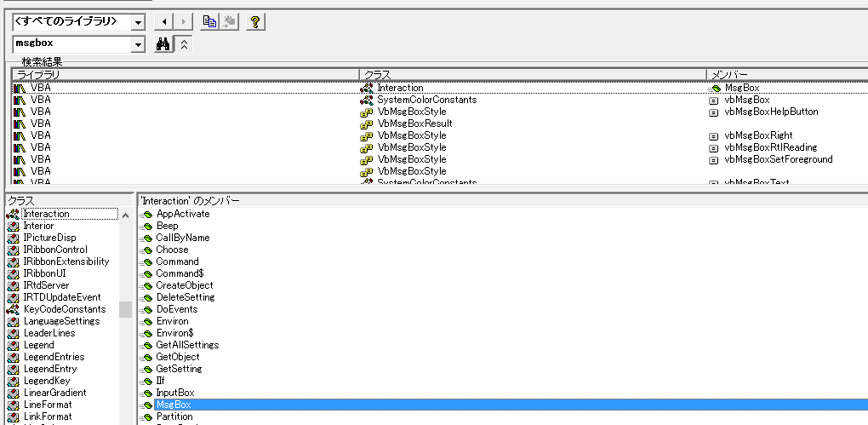The width and height of the screenshot is (868, 425).
Task: Select the GetObject member
Action: coord(178,357)
